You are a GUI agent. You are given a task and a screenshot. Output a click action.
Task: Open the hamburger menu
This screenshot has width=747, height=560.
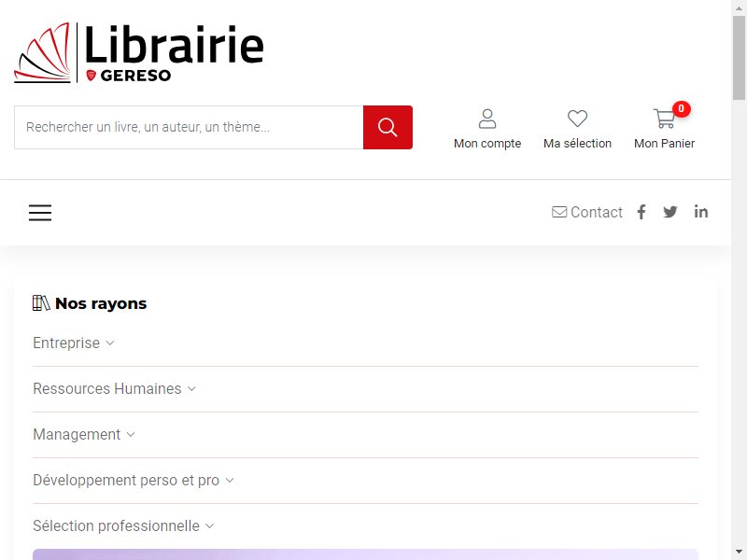click(40, 213)
